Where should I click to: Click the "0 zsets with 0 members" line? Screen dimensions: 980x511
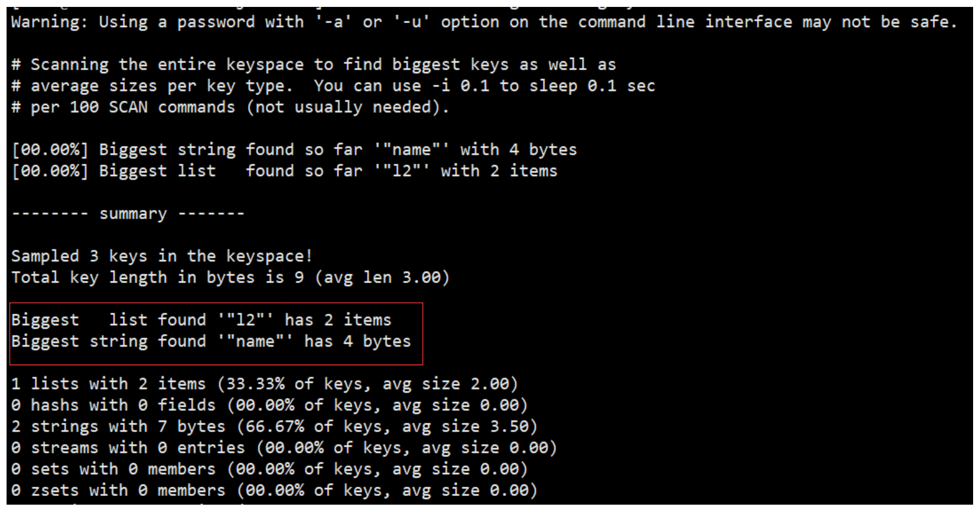[x=274, y=491]
